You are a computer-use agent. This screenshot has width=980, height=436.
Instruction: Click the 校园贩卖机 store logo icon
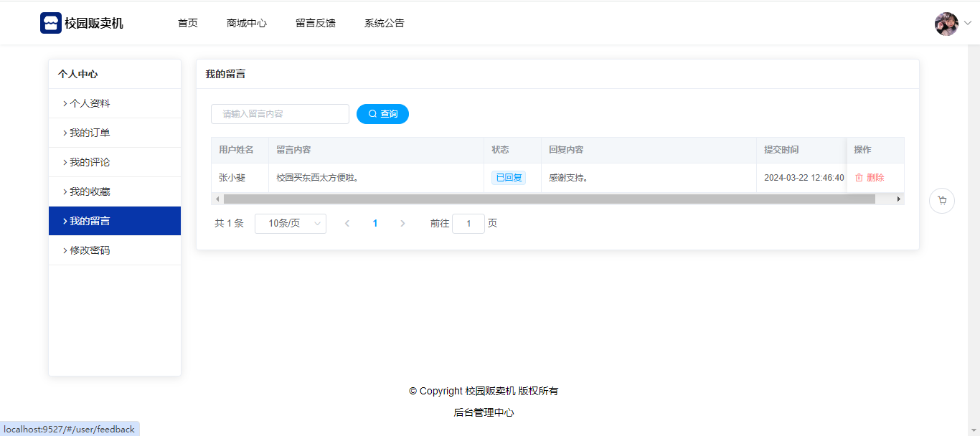[x=50, y=23]
